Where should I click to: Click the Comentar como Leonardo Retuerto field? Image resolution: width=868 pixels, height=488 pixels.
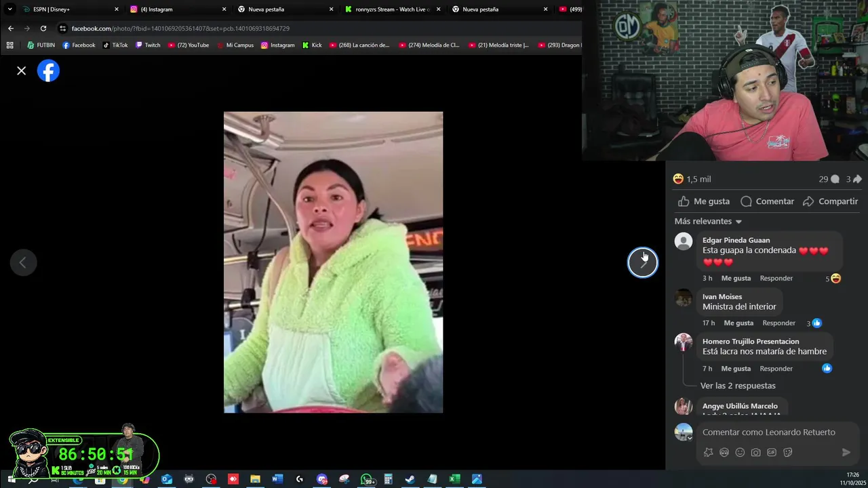click(x=768, y=432)
